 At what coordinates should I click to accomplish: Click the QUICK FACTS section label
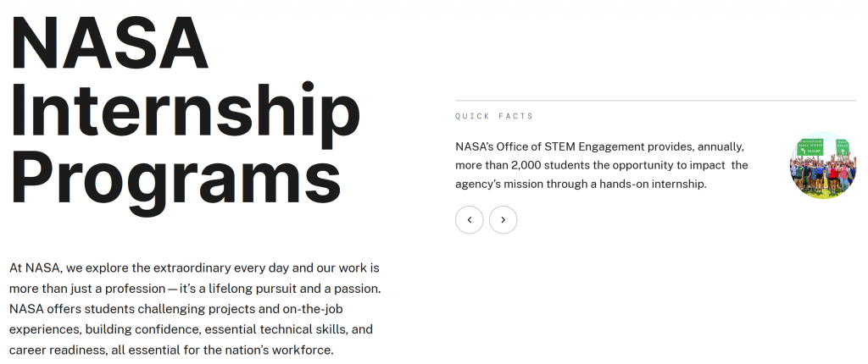(x=494, y=116)
